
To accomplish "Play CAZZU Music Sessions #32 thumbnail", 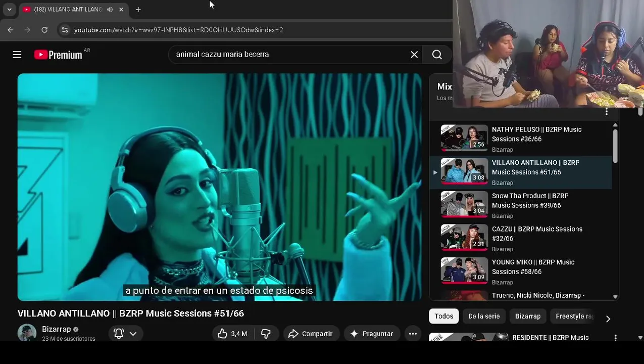I will (464, 238).
